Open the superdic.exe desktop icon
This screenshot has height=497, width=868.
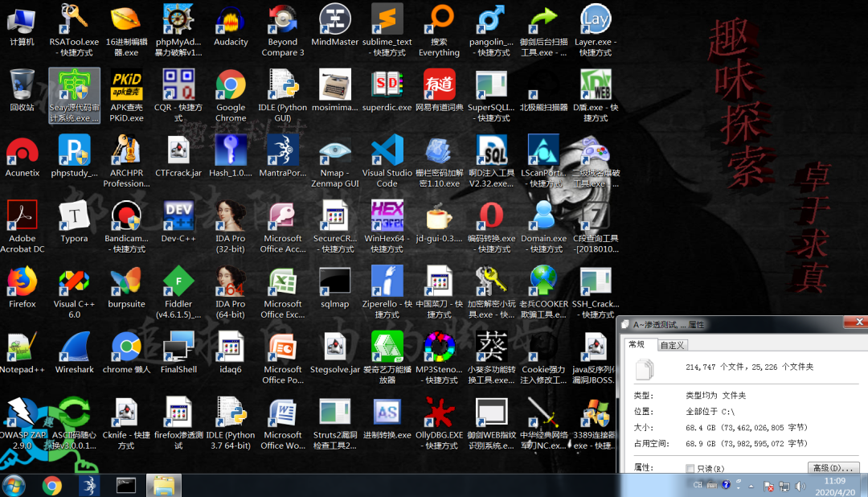(x=387, y=92)
